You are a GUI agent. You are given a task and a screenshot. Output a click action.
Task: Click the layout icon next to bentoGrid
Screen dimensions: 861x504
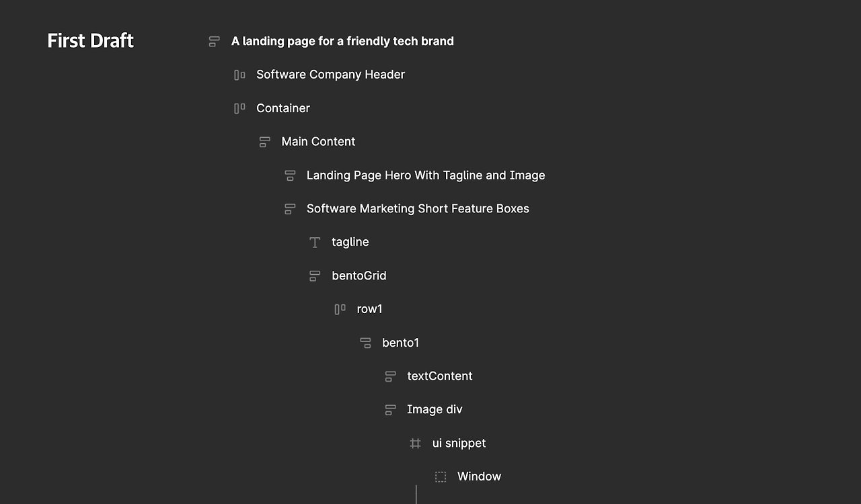315,276
